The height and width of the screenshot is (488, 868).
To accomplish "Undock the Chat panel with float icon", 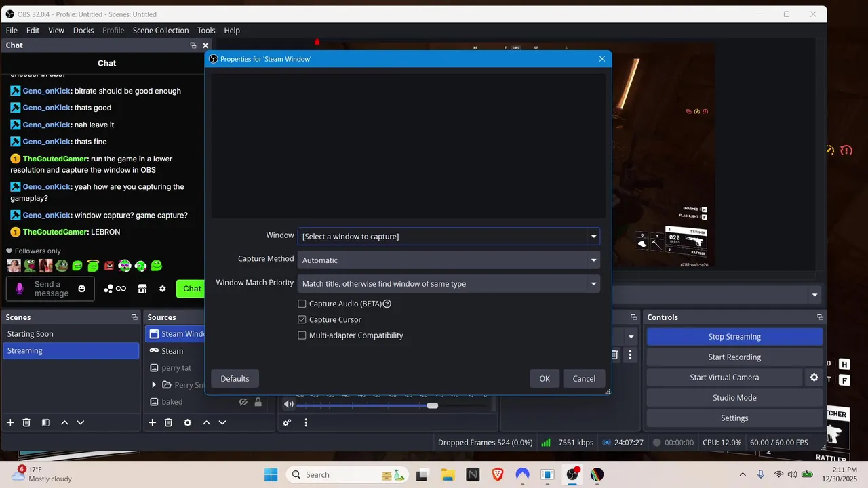I will click(x=193, y=45).
